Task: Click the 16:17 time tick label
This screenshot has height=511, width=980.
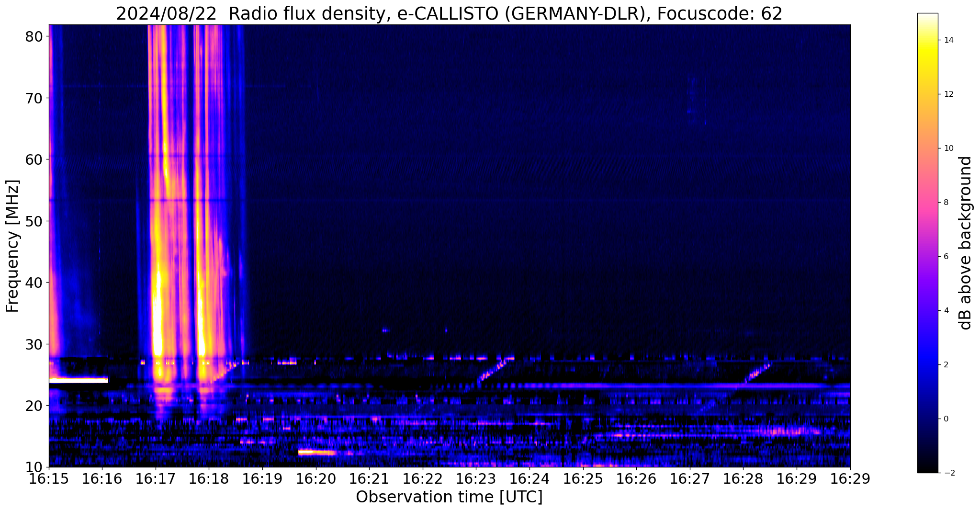Action: coord(156,479)
